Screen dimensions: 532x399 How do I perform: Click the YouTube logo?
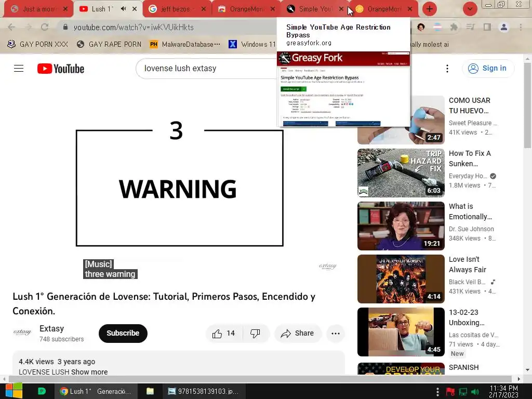(x=61, y=69)
